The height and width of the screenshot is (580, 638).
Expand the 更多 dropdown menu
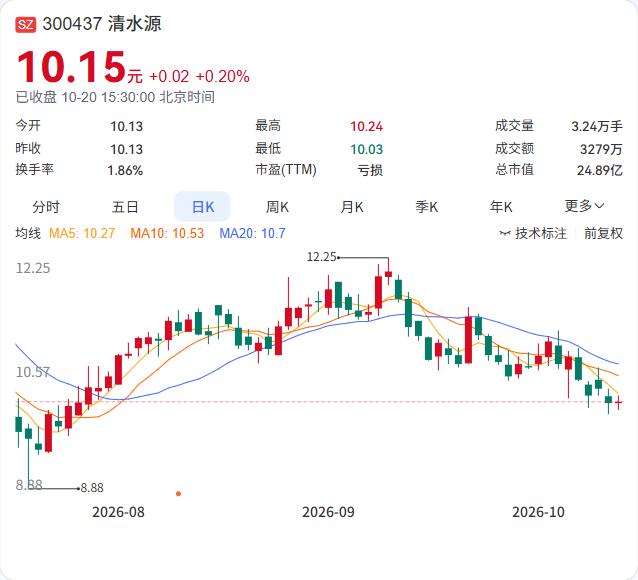click(x=584, y=206)
